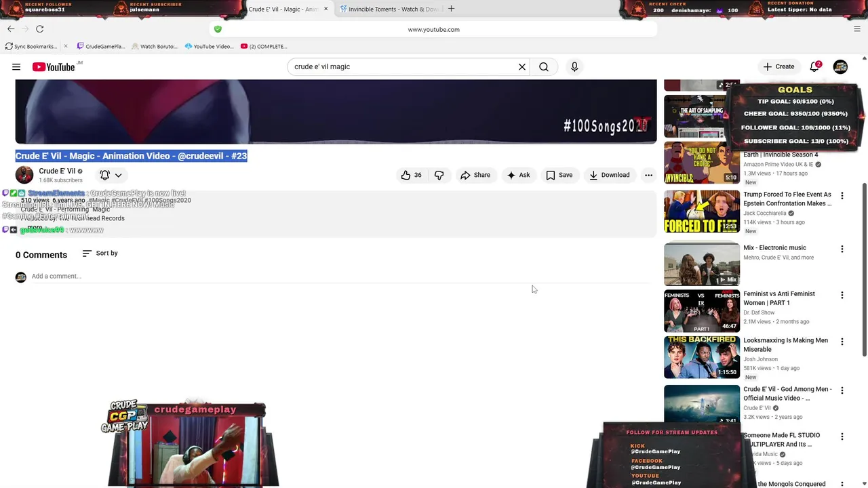
Task: Focus the Add a comment field
Action: click(x=339, y=276)
